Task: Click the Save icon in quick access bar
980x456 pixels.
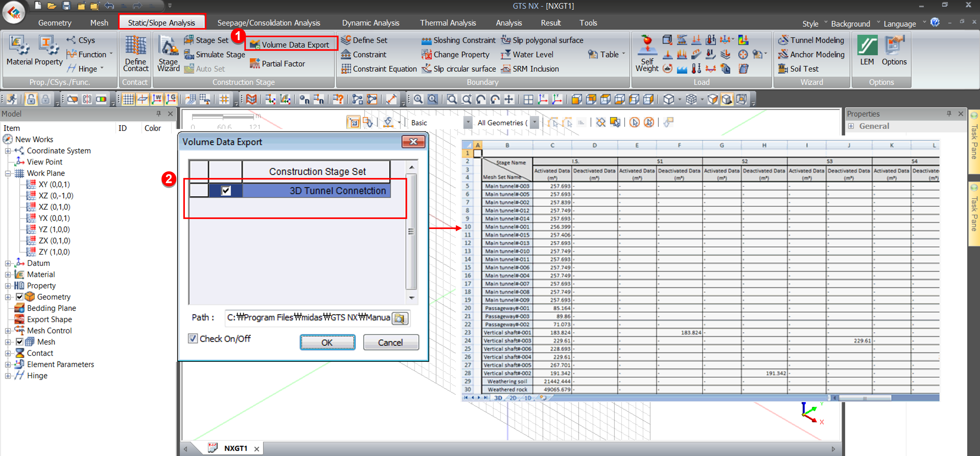Action: [x=66, y=5]
